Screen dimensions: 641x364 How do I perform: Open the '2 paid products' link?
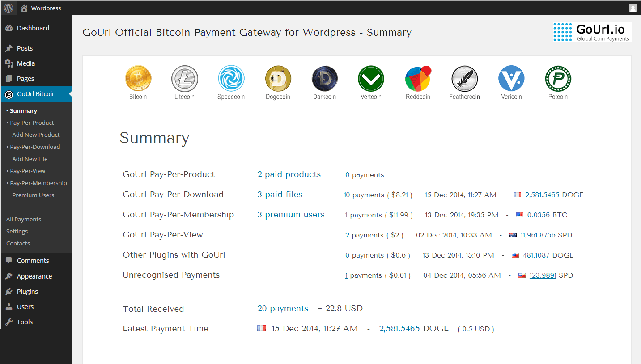point(289,174)
